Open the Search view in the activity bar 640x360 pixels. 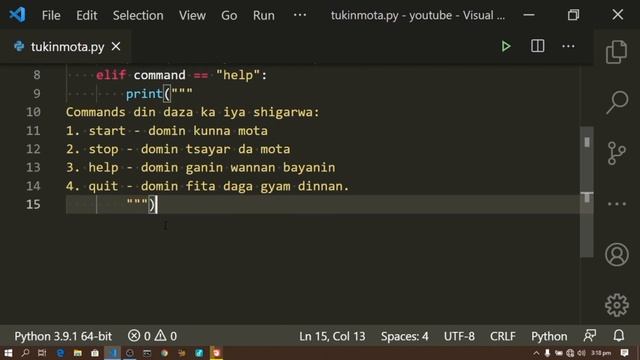[617, 102]
